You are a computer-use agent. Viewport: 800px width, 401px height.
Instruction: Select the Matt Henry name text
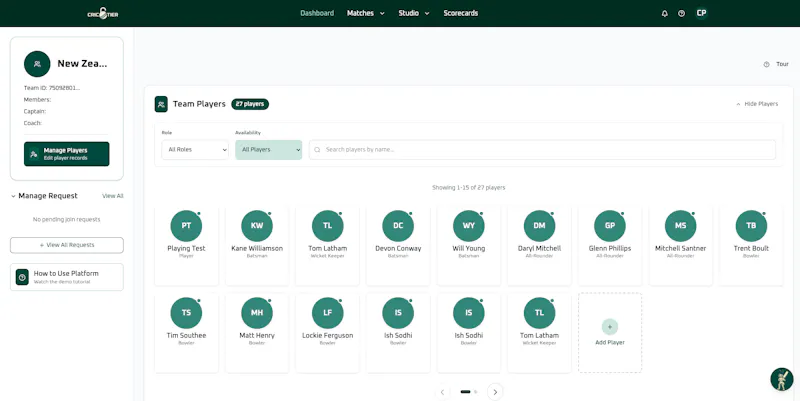pyautogui.click(x=257, y=336)
